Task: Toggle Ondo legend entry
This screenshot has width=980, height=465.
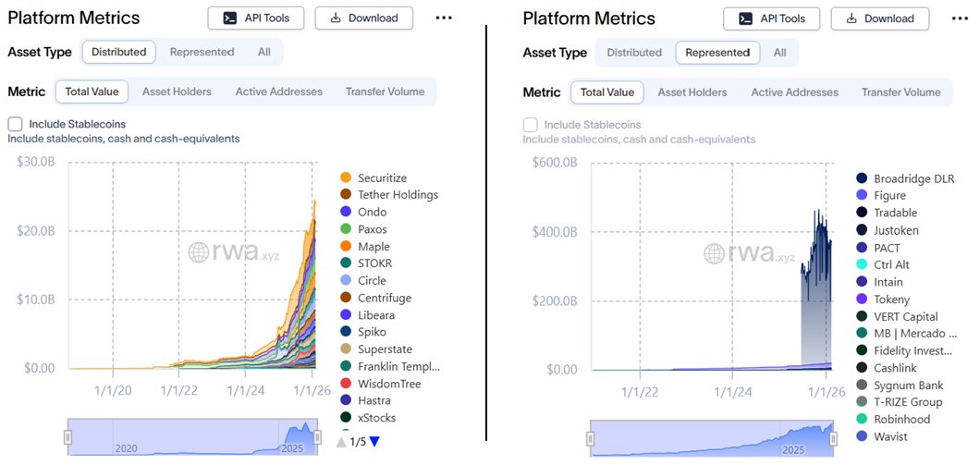Action: (363, 212)
